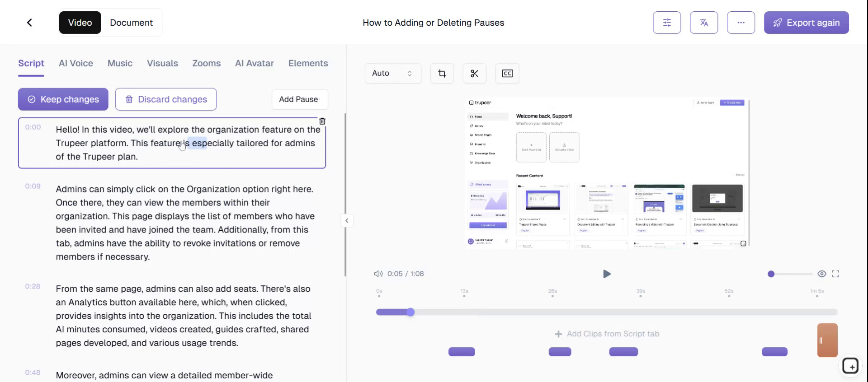Collapse the script panel with chevron
This screenshot has height=382, width=868.
coord(347,221)
